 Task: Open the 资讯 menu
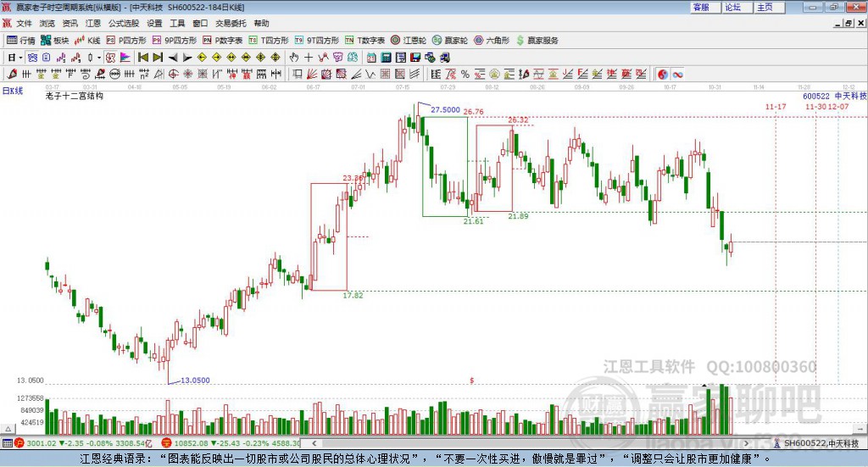pyautogui.click(x=70, y=23)
